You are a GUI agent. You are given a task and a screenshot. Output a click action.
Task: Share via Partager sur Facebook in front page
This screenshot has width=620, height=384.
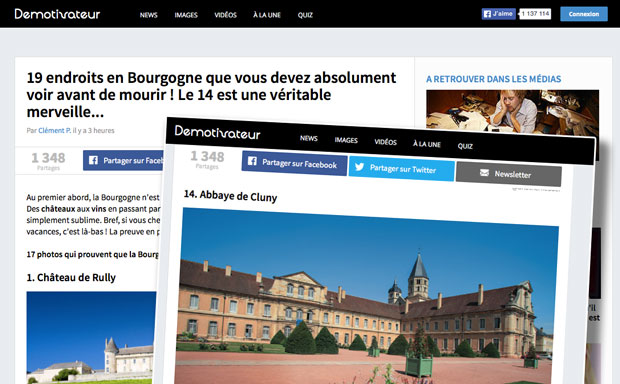295,163
